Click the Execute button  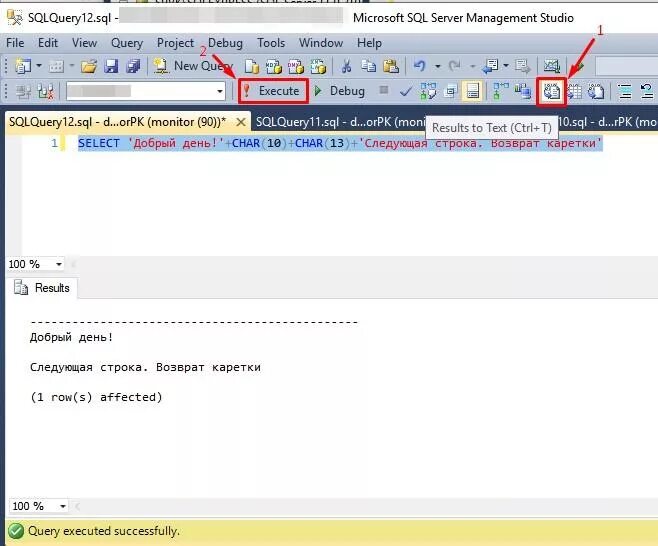273,91
